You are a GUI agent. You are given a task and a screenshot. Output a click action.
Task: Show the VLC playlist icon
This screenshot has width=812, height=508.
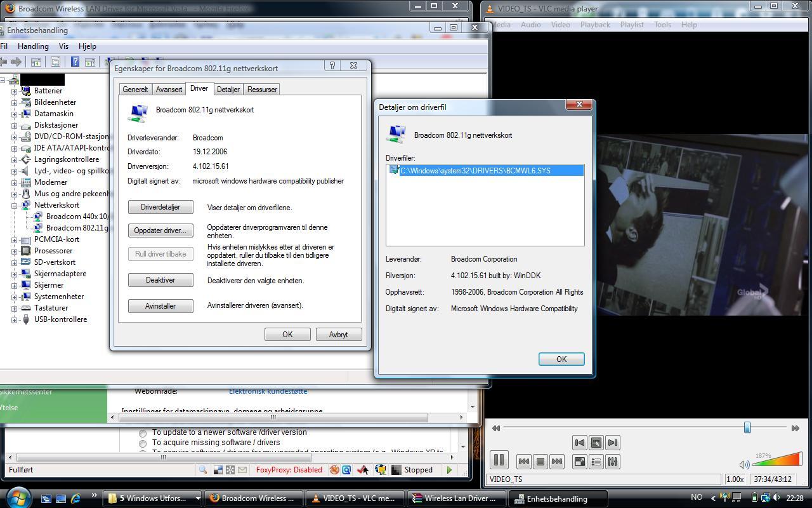click(596, 462)
